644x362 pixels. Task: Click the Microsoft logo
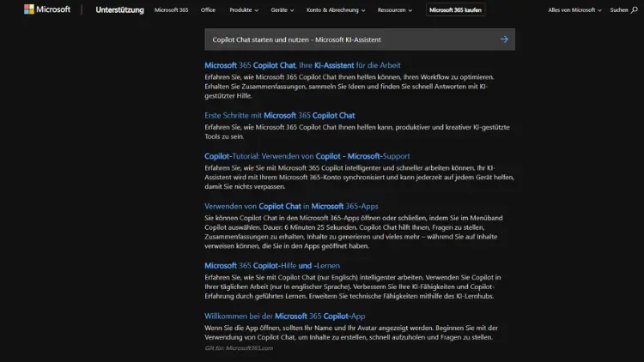[x=47, y=9]
